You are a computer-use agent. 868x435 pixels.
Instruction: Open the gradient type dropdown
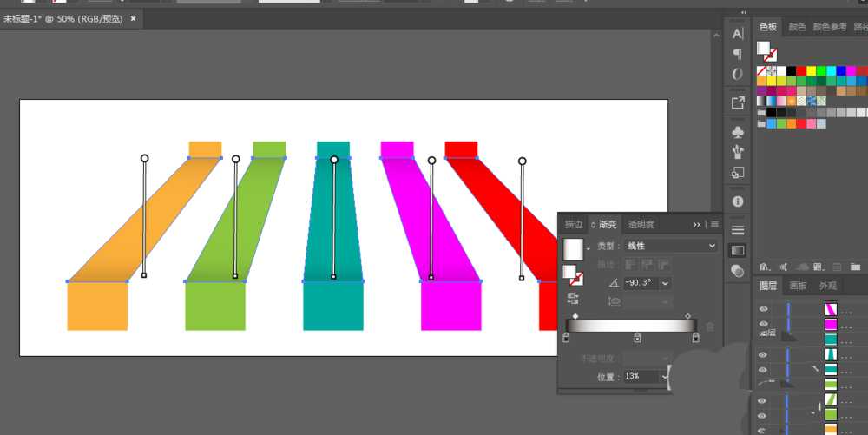(670, 247)
